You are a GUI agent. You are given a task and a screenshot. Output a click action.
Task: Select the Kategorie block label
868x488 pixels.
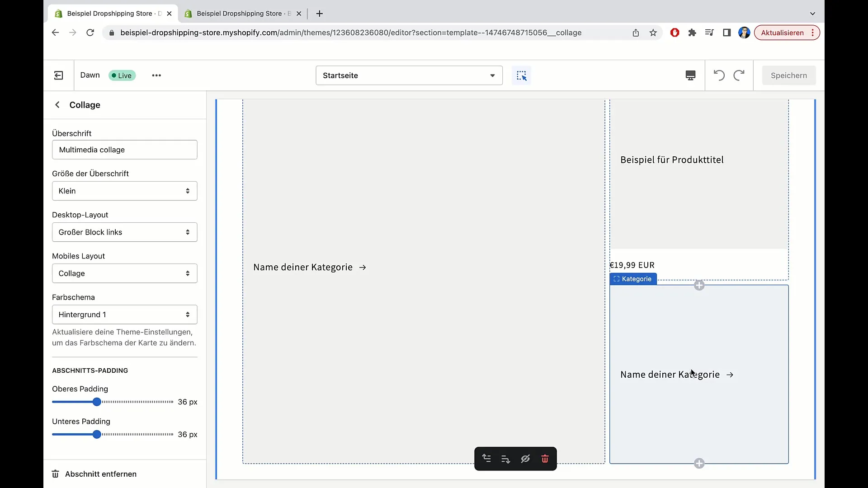[x=633, y=279]
